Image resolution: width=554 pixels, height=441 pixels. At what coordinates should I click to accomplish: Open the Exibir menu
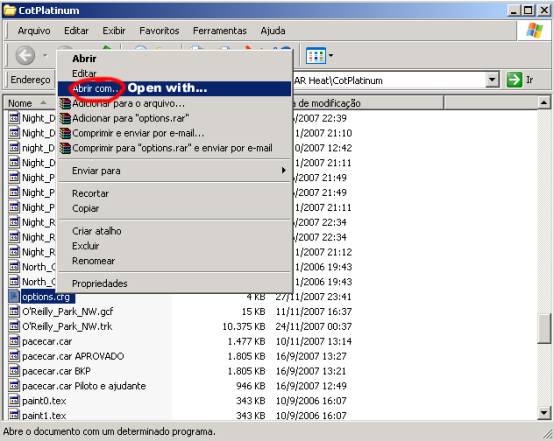coord(114,31)
